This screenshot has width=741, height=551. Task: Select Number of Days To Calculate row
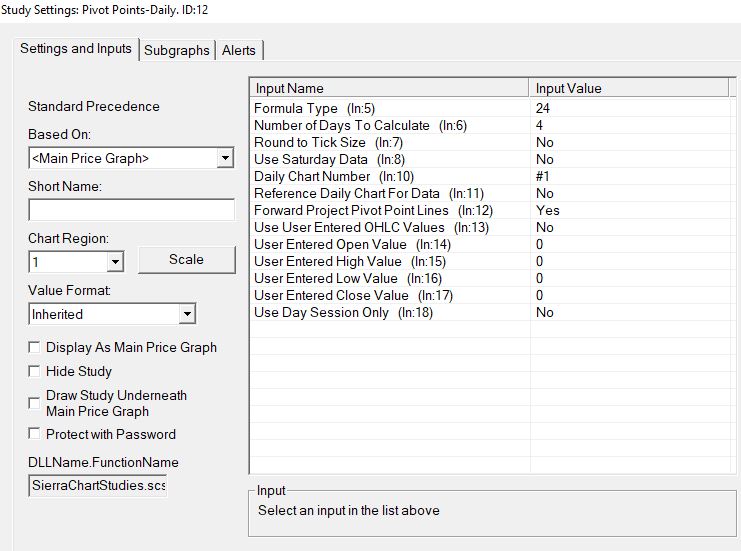pos(390,125)
